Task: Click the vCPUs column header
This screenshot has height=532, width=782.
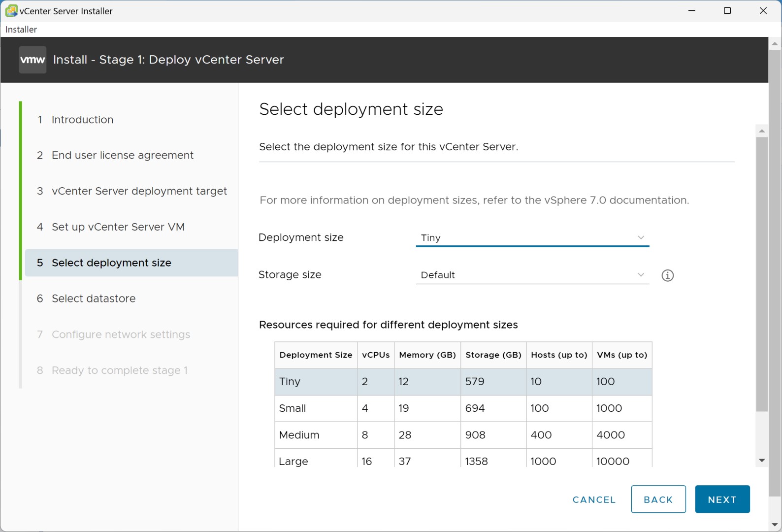Action: [x=376, y=355]
